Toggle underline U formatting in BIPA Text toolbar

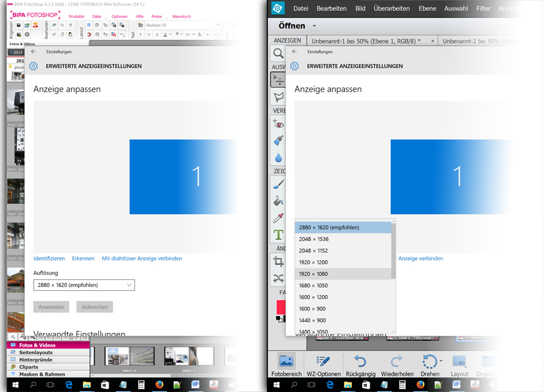pyautogui.click(x=157, y=34)
